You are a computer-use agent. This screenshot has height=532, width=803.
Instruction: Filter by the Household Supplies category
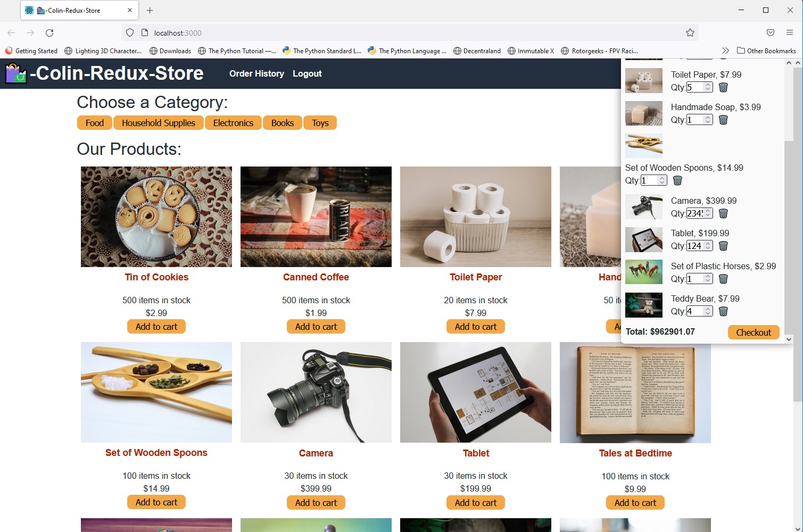(x=159, y=123)
